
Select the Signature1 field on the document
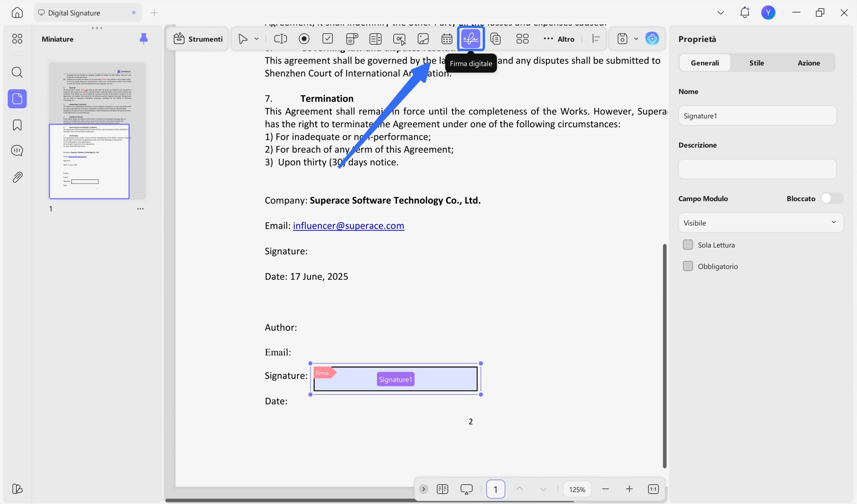(x=395, y=379)
